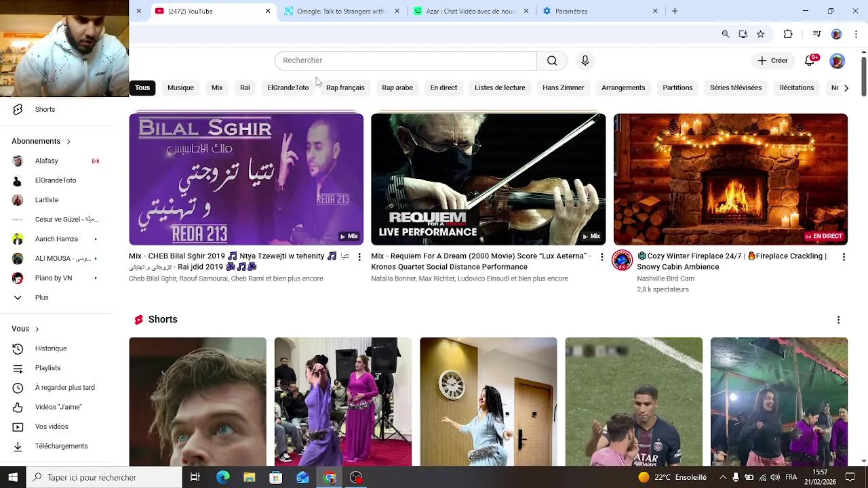Open Alafasy channel subscription
The height and width of the screenshot is (488, 868).
point(56,161)
